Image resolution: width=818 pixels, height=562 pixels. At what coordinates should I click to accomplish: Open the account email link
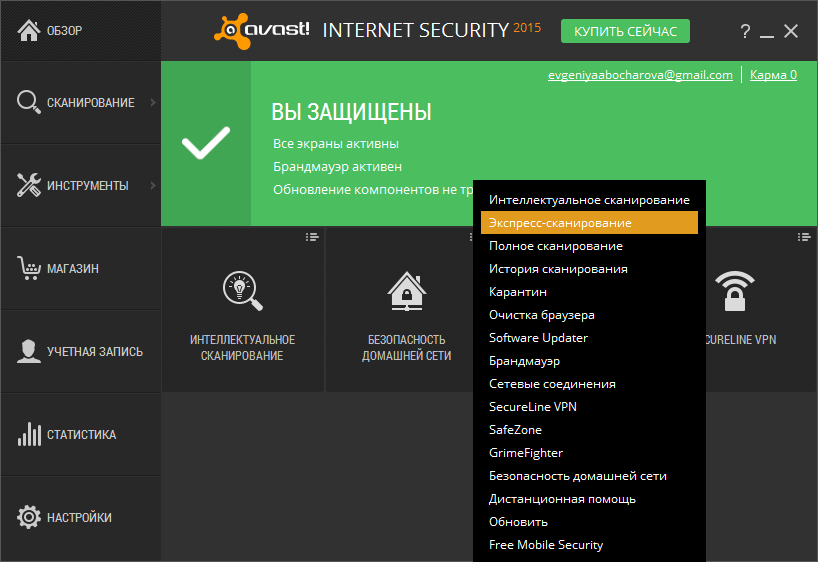click(640, 75)
